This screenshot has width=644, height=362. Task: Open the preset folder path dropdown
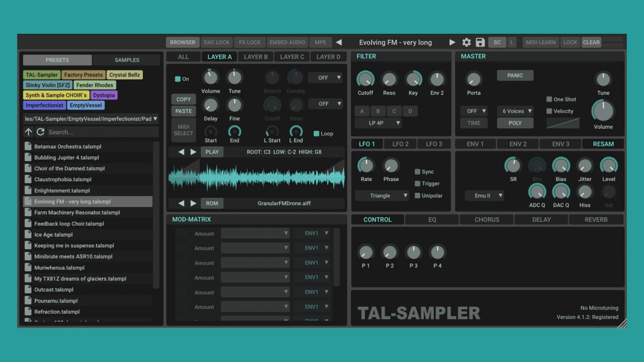coord(91,119)
